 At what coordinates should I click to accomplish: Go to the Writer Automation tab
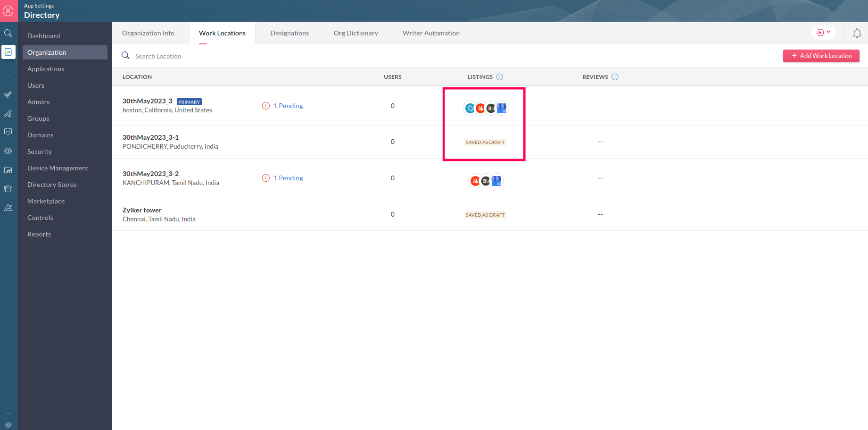(x=431, y=33)
